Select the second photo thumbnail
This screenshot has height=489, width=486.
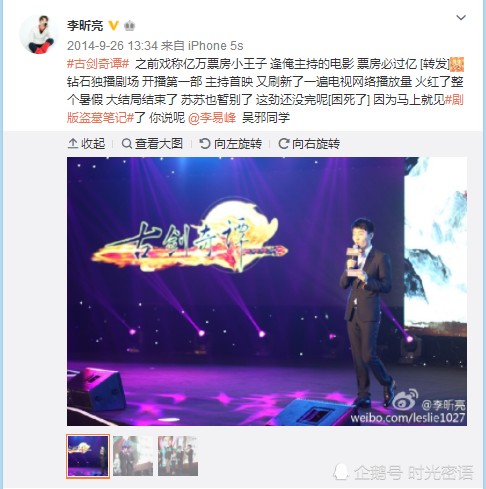[133, 456]
